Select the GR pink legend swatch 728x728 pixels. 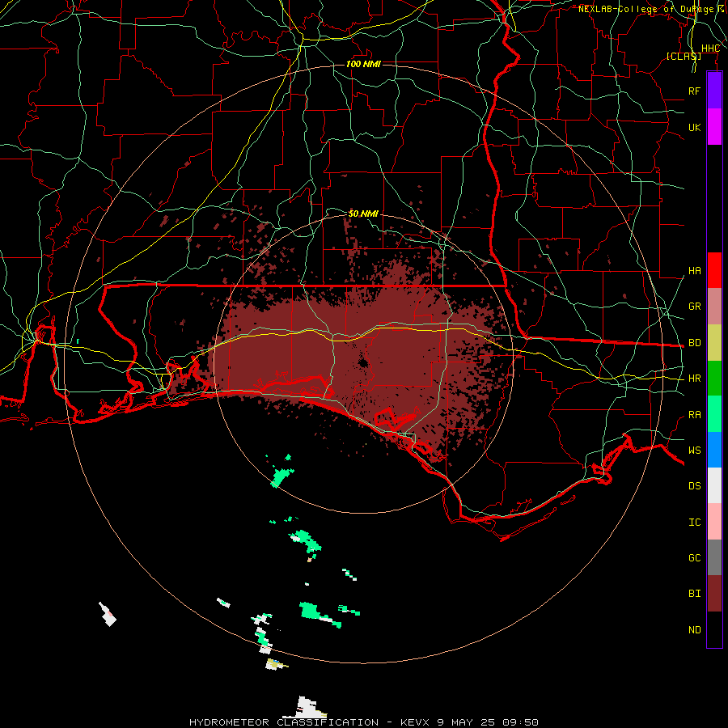[714, 307]
